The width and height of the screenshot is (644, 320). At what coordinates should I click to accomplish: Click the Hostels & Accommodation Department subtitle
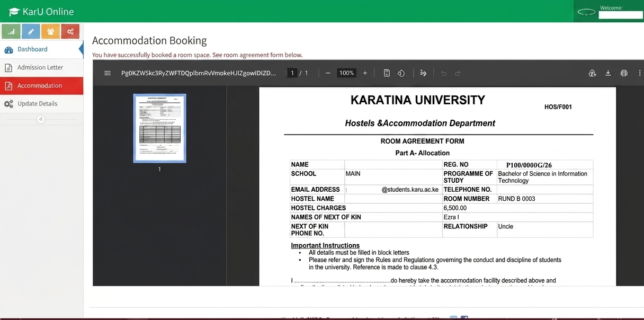point(420,123)
